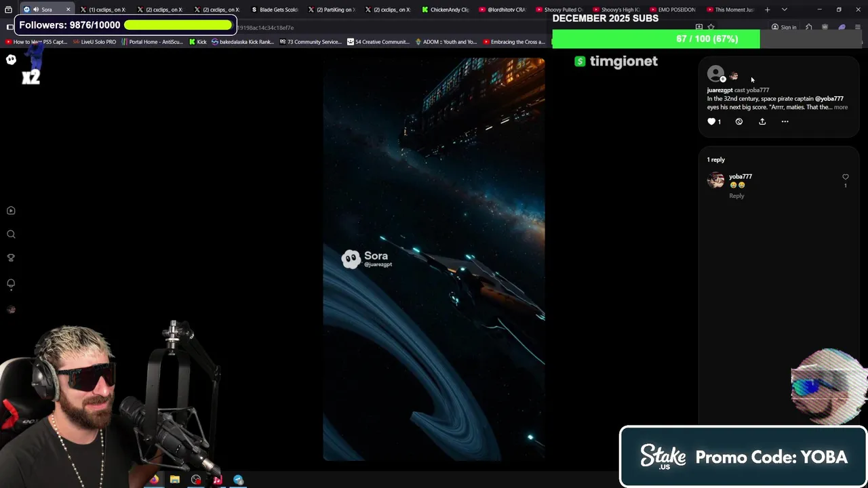Open File Explorer from the taskbar

[175, 480]
